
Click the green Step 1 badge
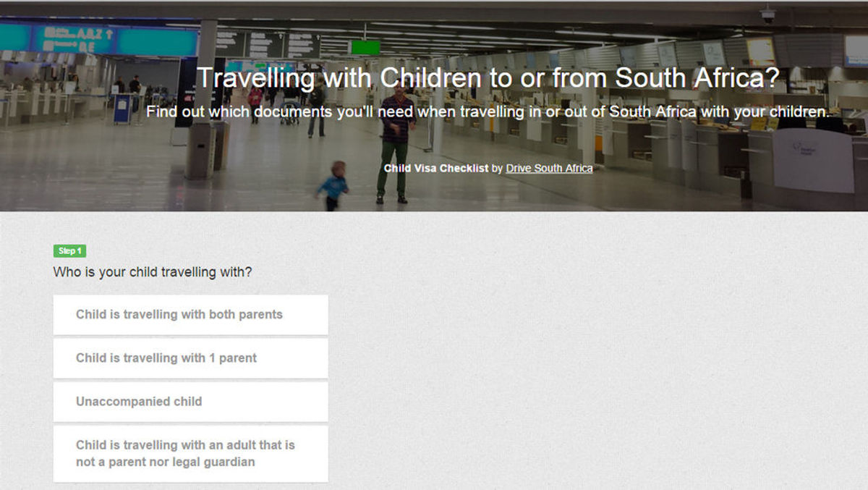(69, 250)
